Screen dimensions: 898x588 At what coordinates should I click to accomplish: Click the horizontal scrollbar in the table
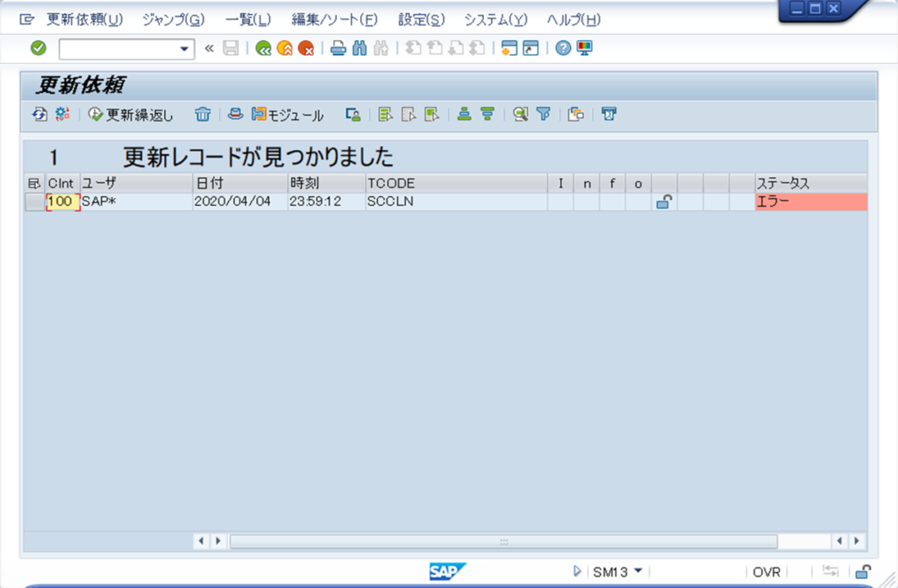point(503,541)
